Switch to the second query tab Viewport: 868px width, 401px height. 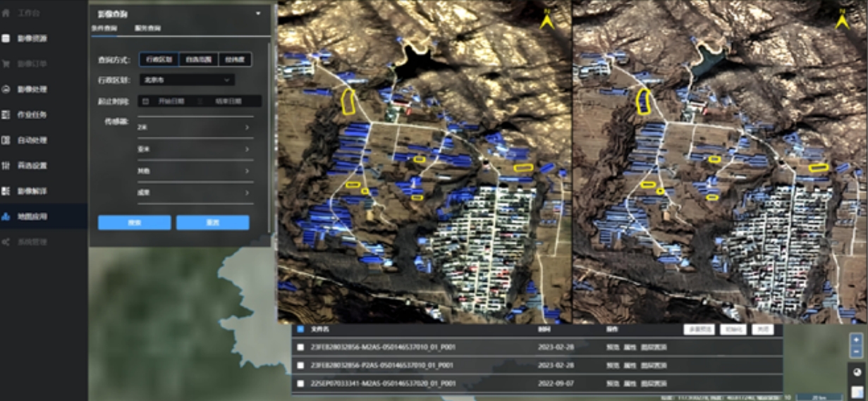pos(147,28)
